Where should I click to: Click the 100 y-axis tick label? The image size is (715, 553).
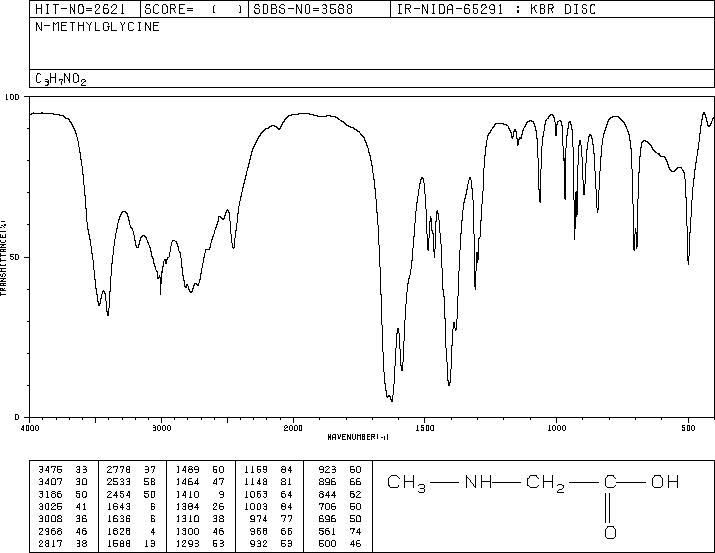(x=12, y=97)
